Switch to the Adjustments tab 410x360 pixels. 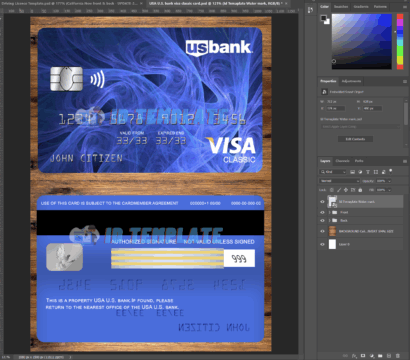point(351,81)
